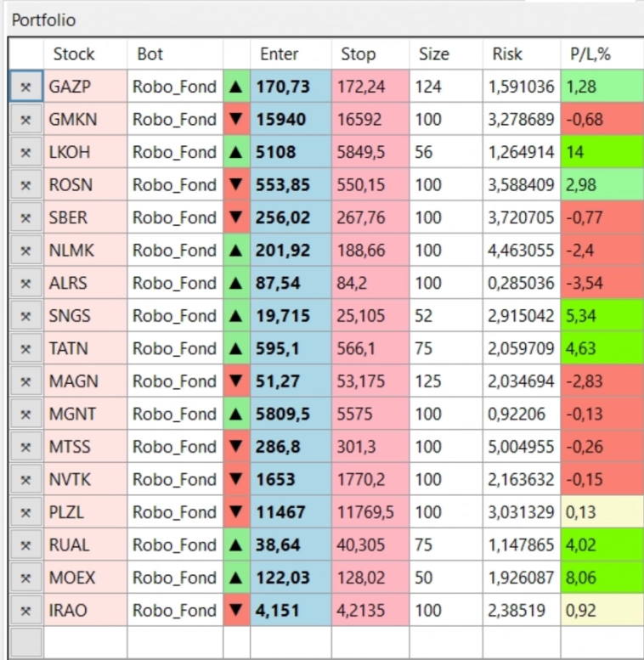
Task: Click the up direction arrow for MOEX
Action: (x=235, y=578)
